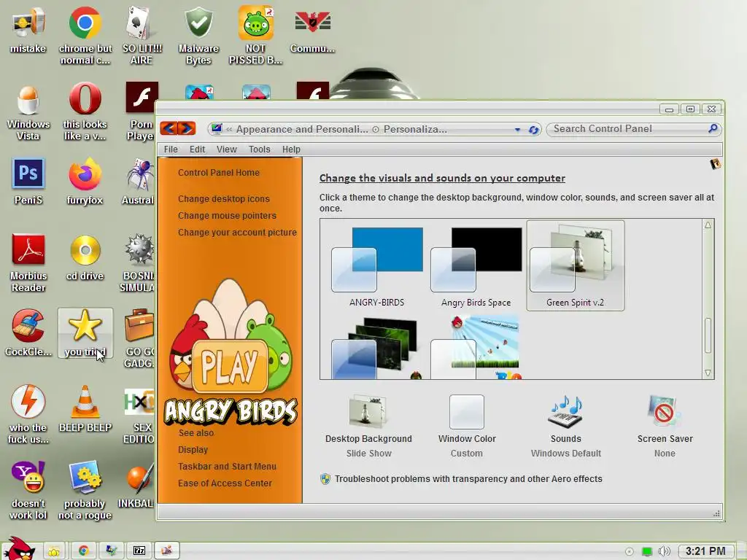Go back with the orange back arrow

(169, 128)
